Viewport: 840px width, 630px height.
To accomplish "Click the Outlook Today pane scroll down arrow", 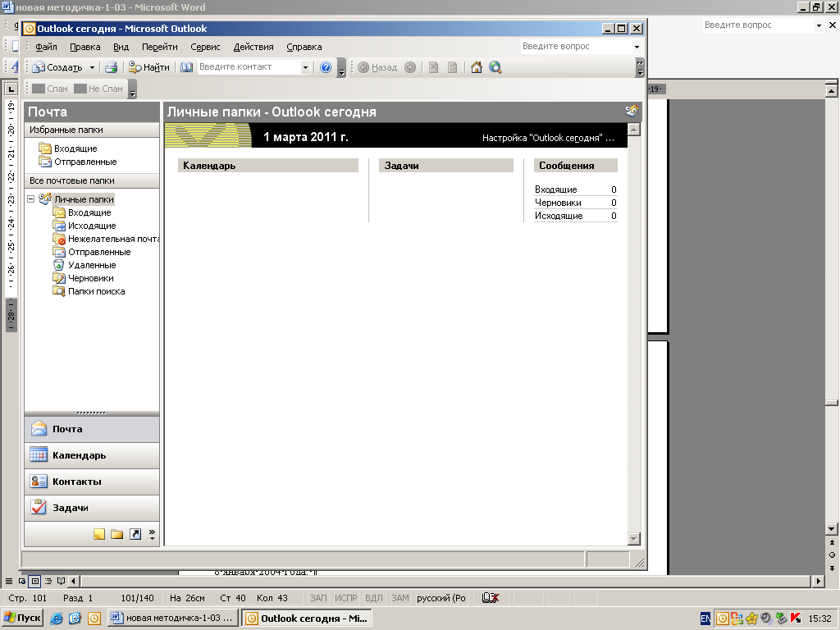I will (634, 539).
